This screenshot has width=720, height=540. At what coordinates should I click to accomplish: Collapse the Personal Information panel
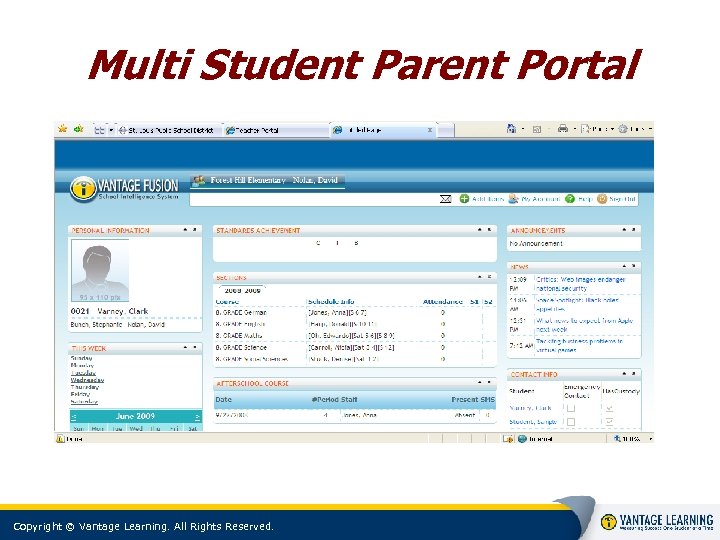tap(186, 230)
